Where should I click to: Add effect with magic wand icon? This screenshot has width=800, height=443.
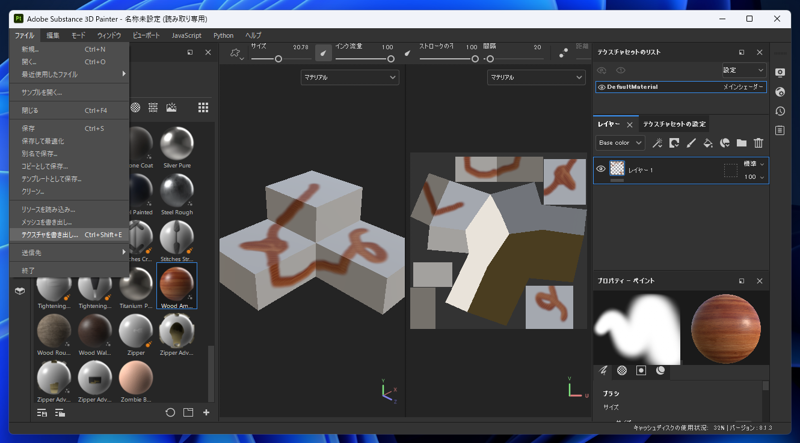point(657,143)
